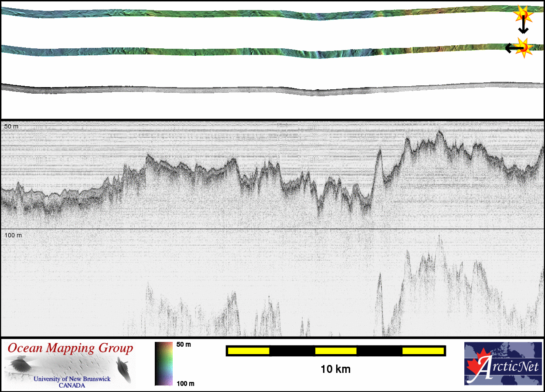The height and width of the screenshot is (392, 545).
Task: Click the University of New Brunswick text
Action: click(x=72, y=379)
